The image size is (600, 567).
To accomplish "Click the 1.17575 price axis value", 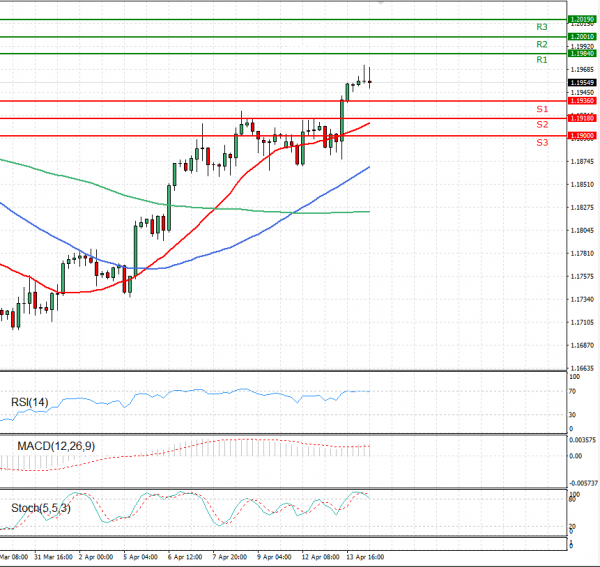I will coord(582,276).
